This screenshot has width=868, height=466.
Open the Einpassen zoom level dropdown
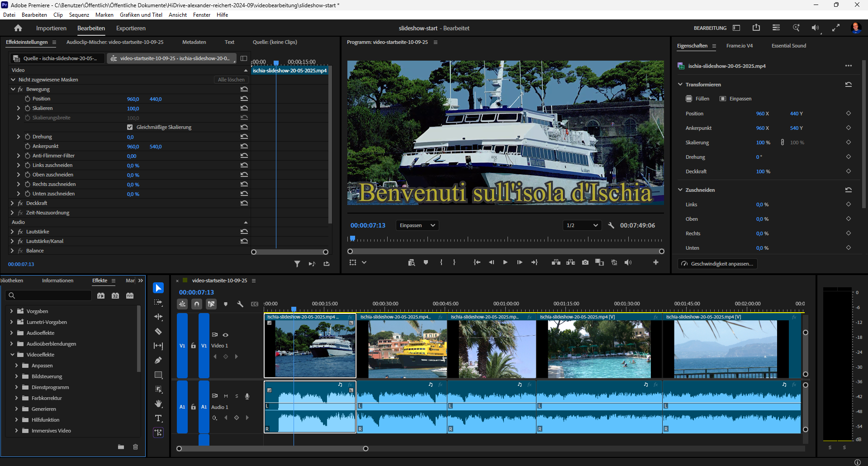click(417, 225)
